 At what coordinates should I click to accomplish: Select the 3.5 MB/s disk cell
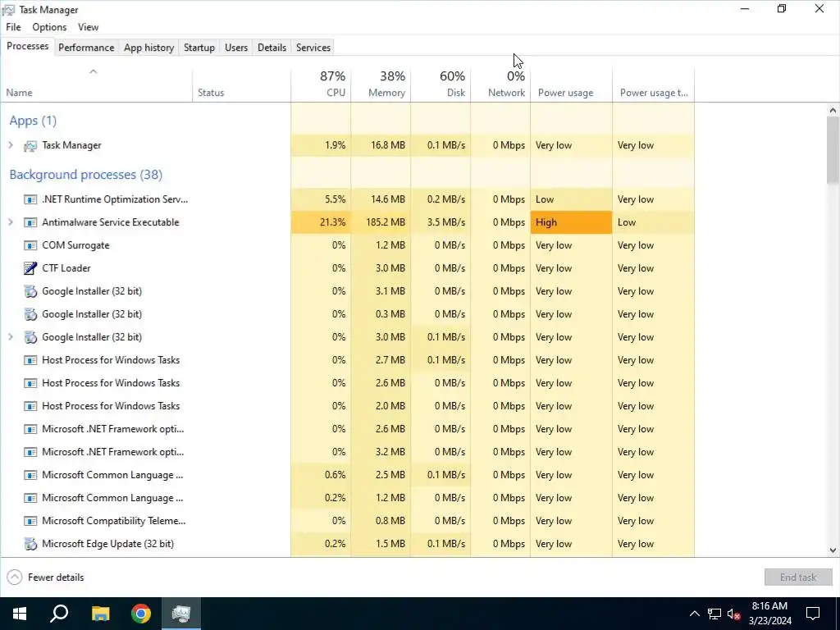point(441,222)
